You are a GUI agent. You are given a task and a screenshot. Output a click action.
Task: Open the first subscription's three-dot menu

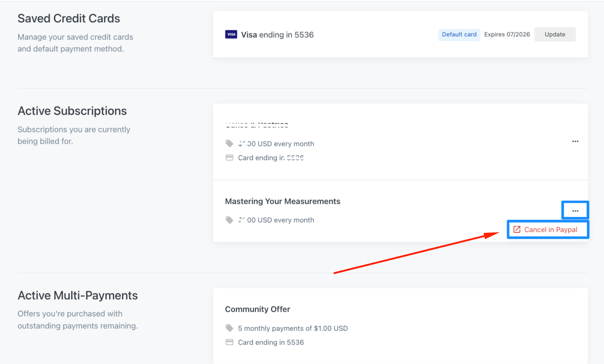point(575,141)
